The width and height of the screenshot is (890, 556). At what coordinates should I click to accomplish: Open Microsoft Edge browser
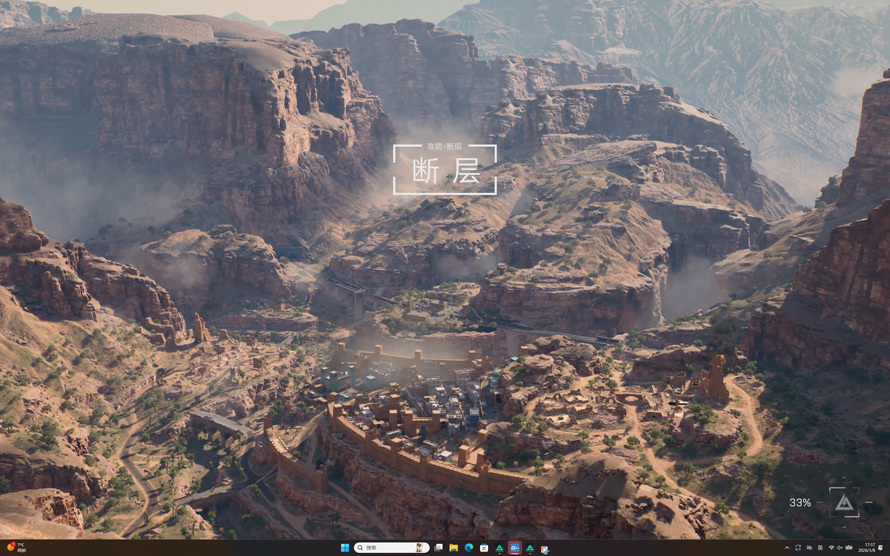[469, 548]
